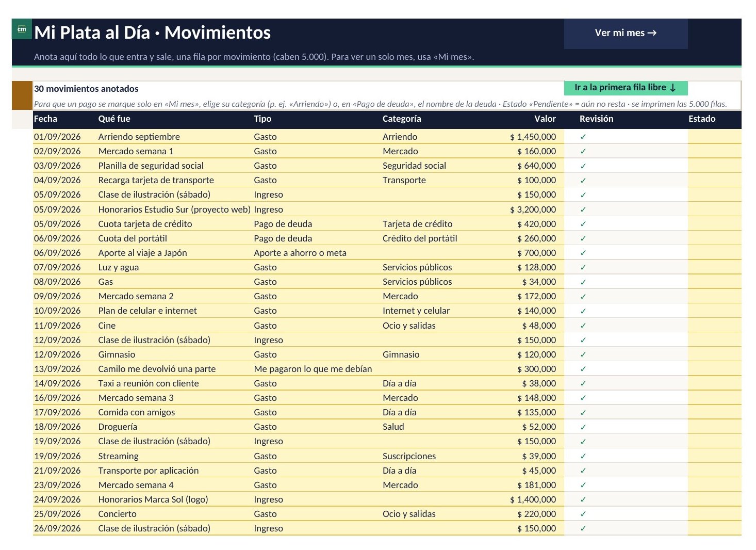Select cell 'Planilla de seguridad social'
The image size is (756, 550).
tap(151, 166)
